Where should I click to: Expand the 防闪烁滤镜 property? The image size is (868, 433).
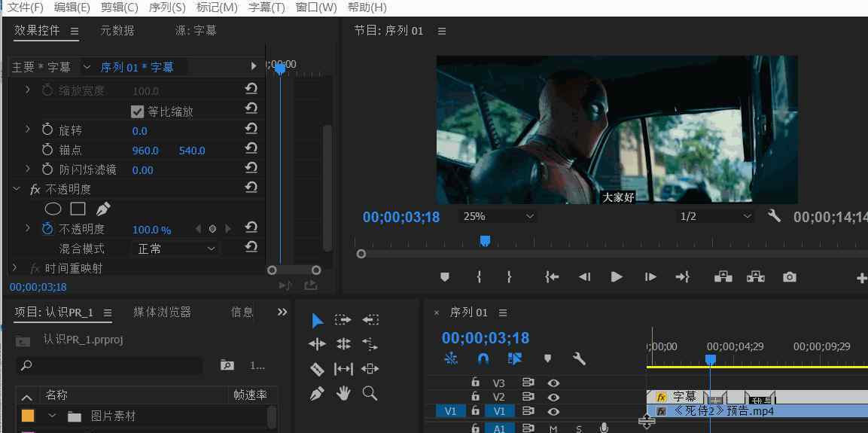click(x=28, y=168)
